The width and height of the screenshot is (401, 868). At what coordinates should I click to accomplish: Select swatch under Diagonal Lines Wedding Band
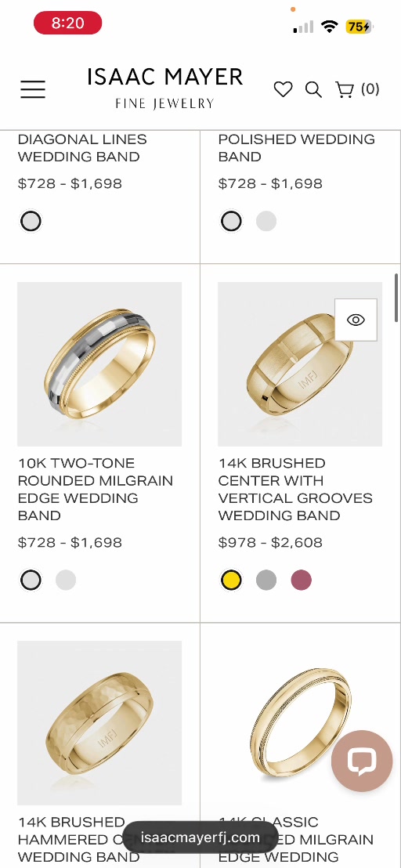31,222
